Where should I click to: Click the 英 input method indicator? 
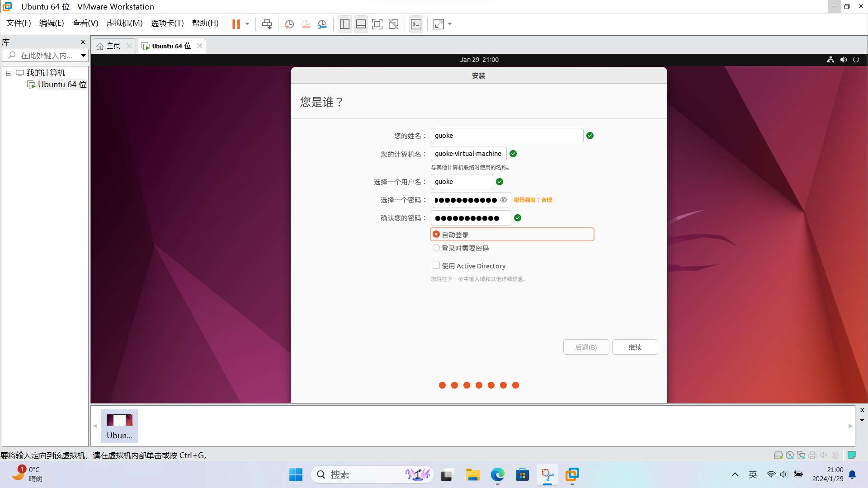click(x=753, y=474)
